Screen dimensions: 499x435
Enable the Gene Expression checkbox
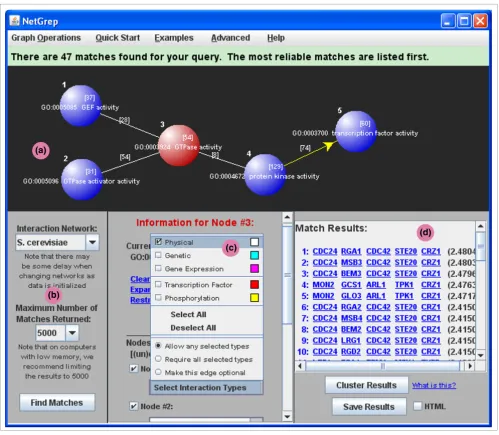[x=158, y=268]
